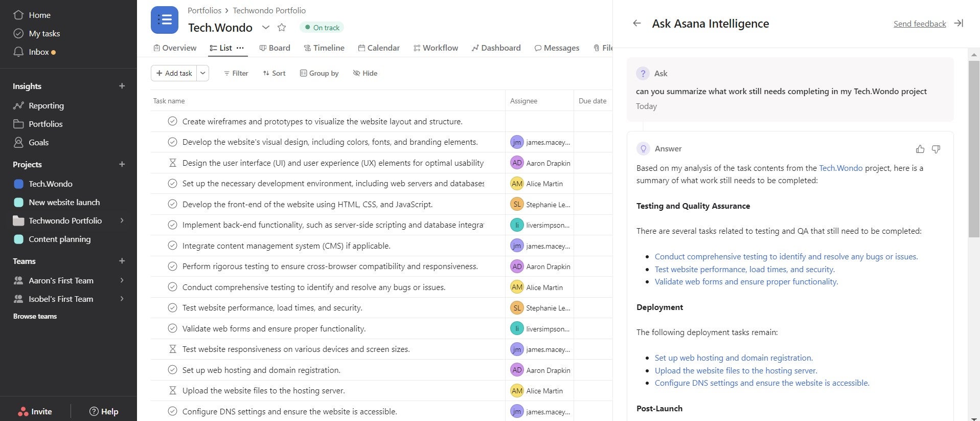Click the Add task button
This screenshot has height=421, width=980.
[174, 73]
